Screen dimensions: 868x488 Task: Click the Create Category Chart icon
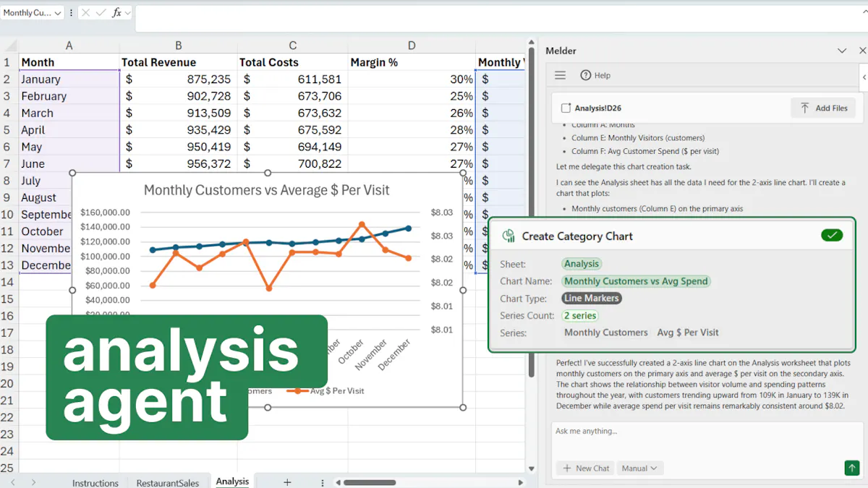click(509, 236)
